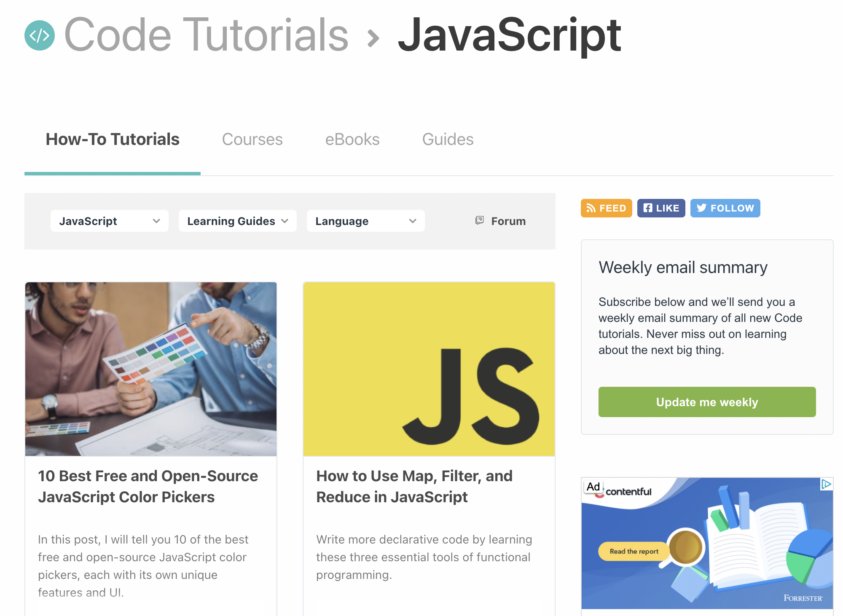Open the JavaScript Color Pickers article

click(148, 486)
